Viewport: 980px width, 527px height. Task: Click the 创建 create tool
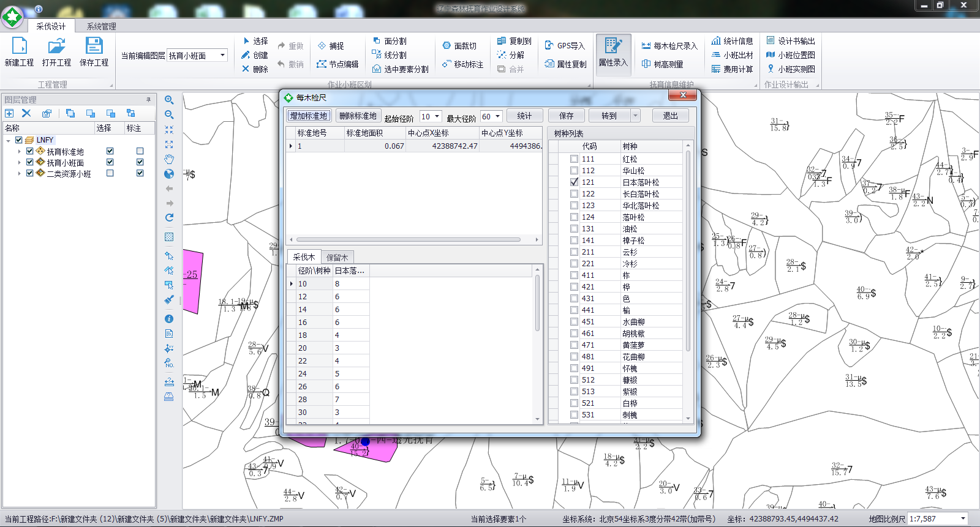click(x=255, y=55)
